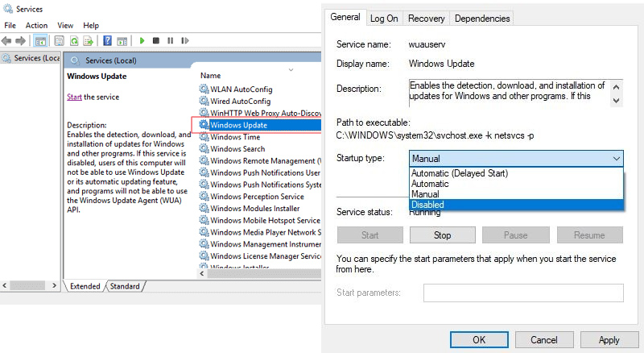Click the Back arrow in Services toolbar

click(6, 41)
